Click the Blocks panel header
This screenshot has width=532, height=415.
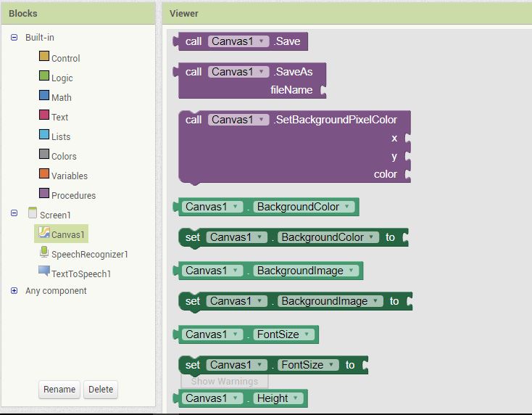78,14
